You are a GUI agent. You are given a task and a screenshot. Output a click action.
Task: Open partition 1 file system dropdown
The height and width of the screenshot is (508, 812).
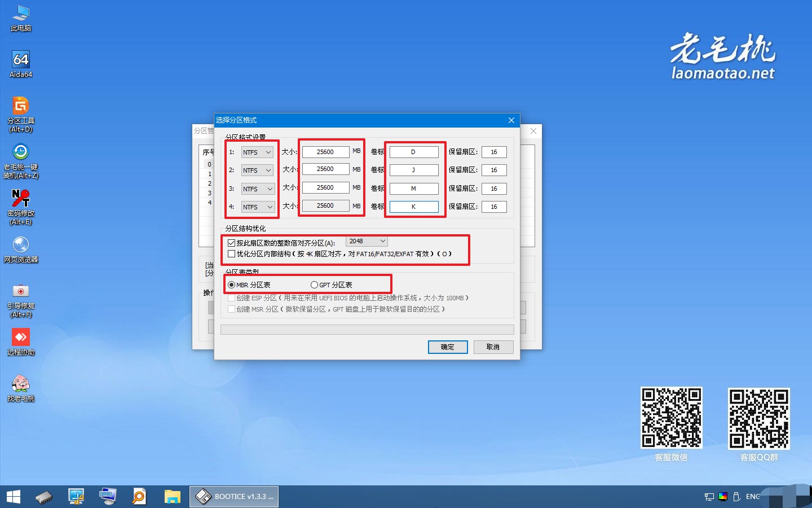(258, 152)
